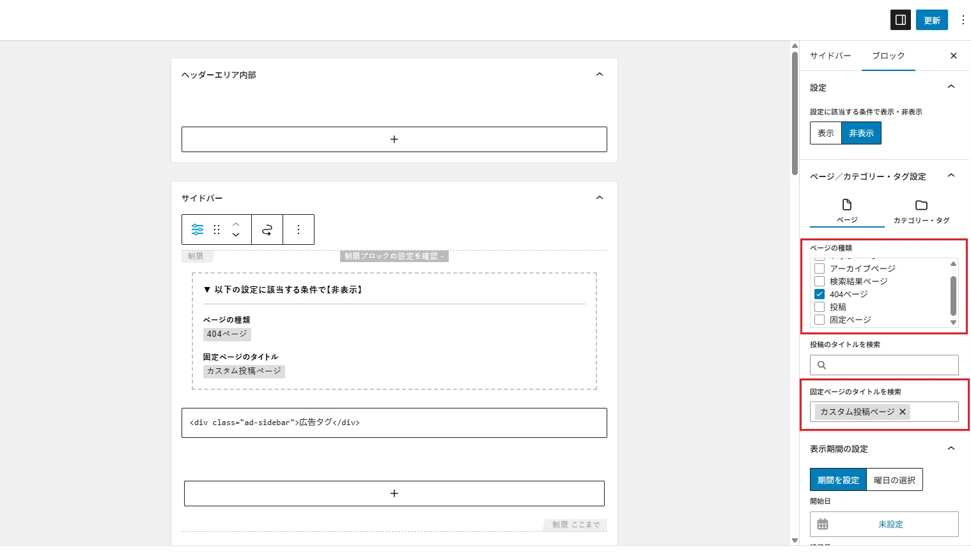Image resolution: width=971 pixels, height=560 pixels.
Task: Collapse the ヘッダーエリア内部 widget area
Action: (x=599, y=75)
